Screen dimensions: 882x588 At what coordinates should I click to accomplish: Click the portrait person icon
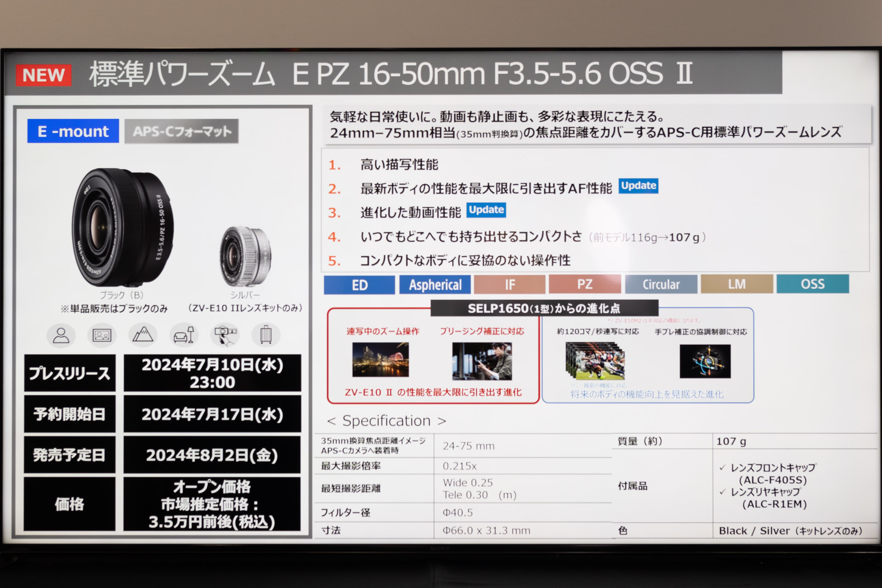[61, 335]
